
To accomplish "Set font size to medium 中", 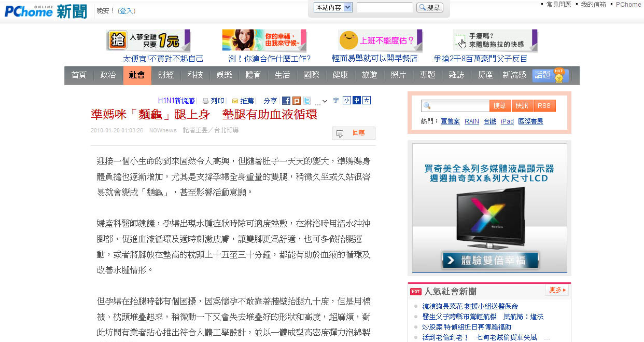I will [356, 101].
